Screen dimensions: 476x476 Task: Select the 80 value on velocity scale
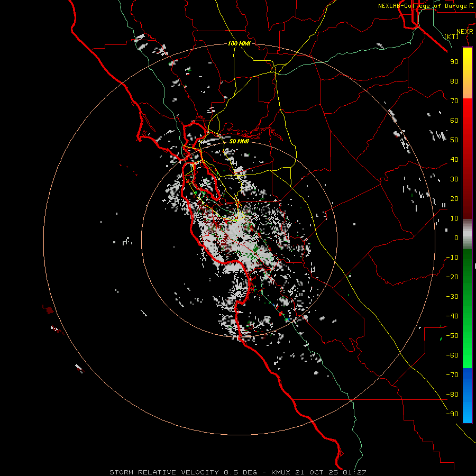[454, 81]
